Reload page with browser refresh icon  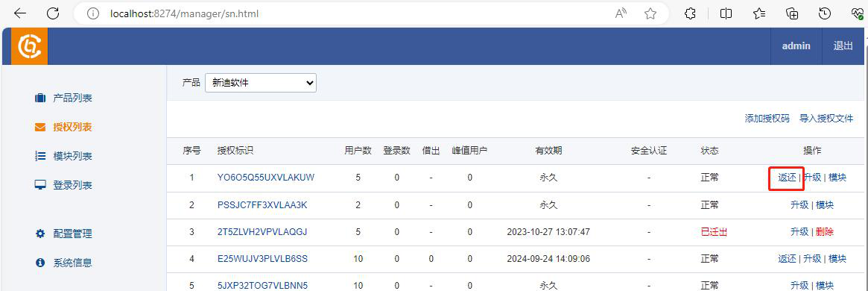pos(53,14)
